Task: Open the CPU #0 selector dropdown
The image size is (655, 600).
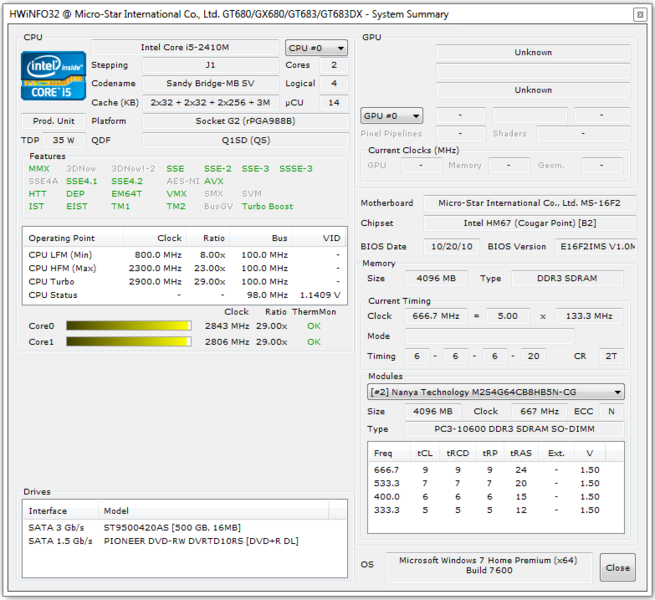Action: coord(316,48)
